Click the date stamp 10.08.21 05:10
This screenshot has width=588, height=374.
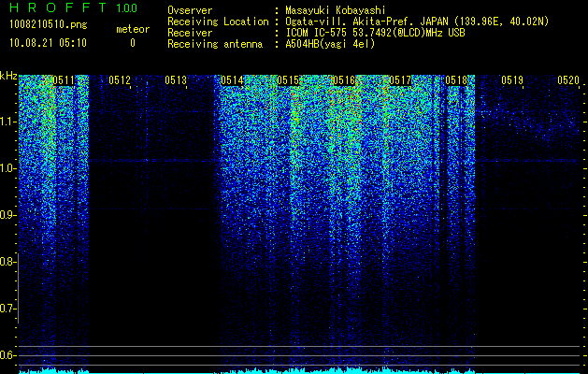tap(48, 43)
